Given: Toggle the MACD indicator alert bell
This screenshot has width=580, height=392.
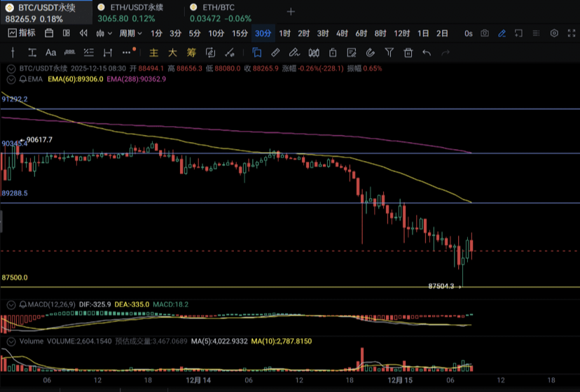Looking at the screenshot, I should [23, 304].
